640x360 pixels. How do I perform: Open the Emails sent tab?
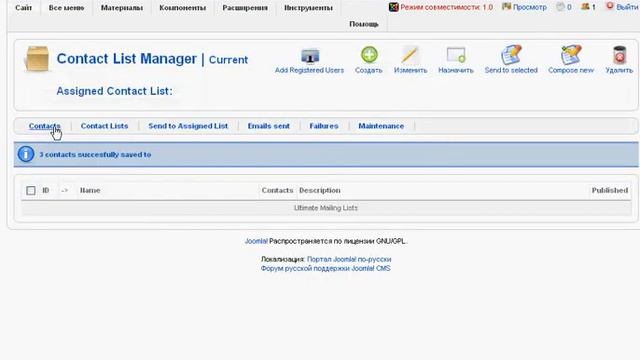click(269, 126)
